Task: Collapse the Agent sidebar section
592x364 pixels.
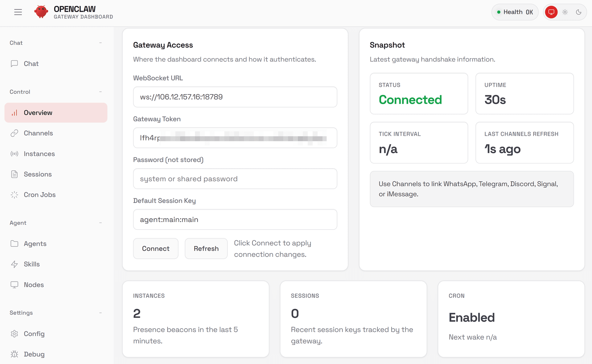Action: [x=101, y=223]
